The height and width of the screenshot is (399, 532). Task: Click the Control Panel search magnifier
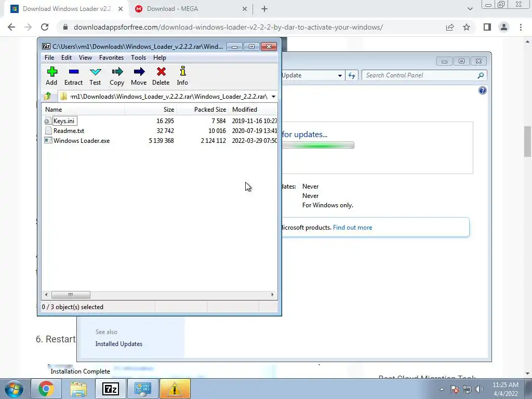(x=481, y=75)
